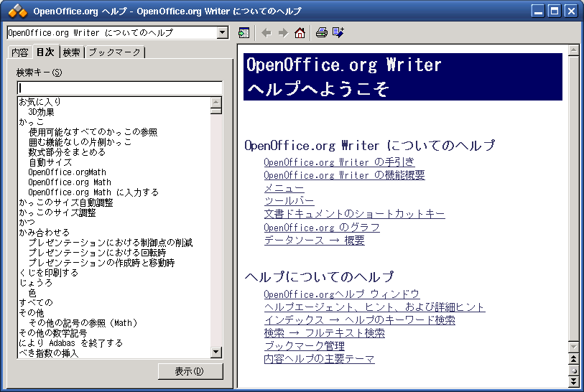Open the OpenOffice.org のグラフ link

pos(321,227)
